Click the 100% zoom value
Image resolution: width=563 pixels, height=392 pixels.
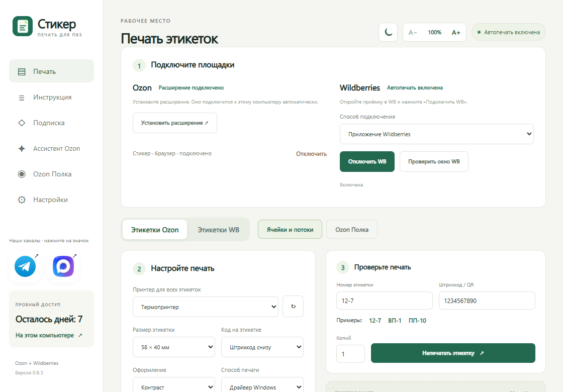coord(434,32)
